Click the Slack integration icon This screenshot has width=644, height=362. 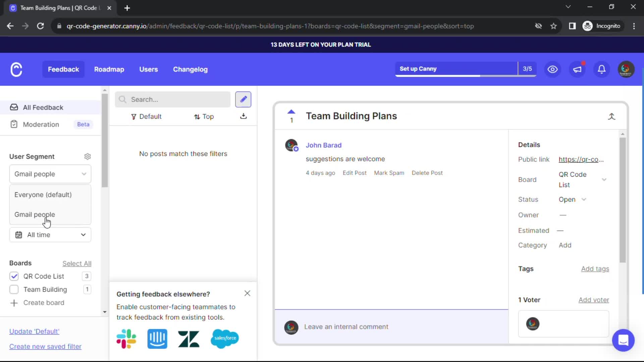pos(126,339)
